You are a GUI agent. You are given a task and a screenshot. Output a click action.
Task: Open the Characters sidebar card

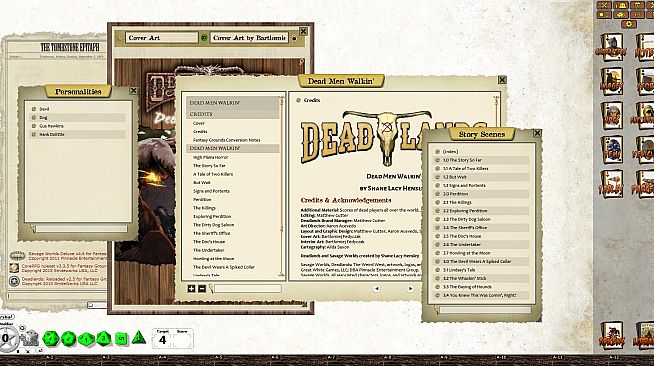(x=611, y=48)
